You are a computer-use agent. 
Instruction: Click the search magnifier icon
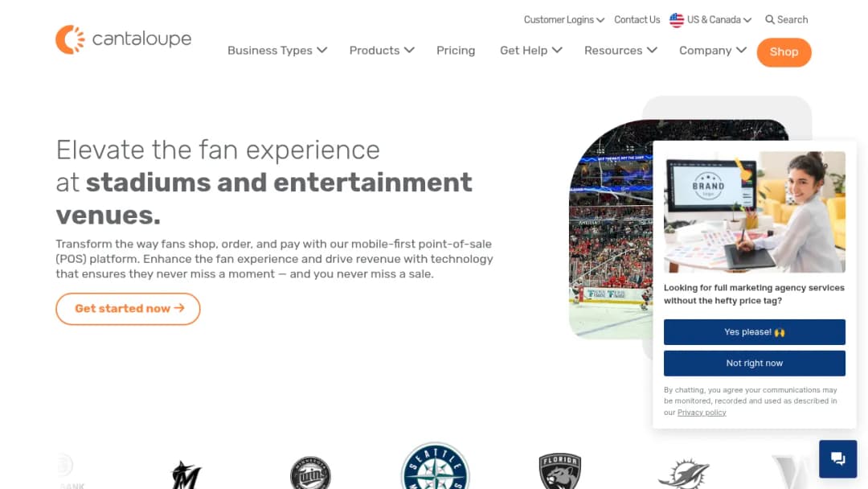click(x=769, y=20)
